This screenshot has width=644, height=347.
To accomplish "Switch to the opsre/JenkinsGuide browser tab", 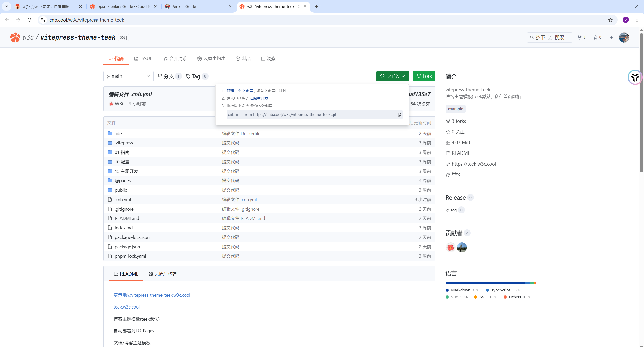I will (x=123, y=6).
